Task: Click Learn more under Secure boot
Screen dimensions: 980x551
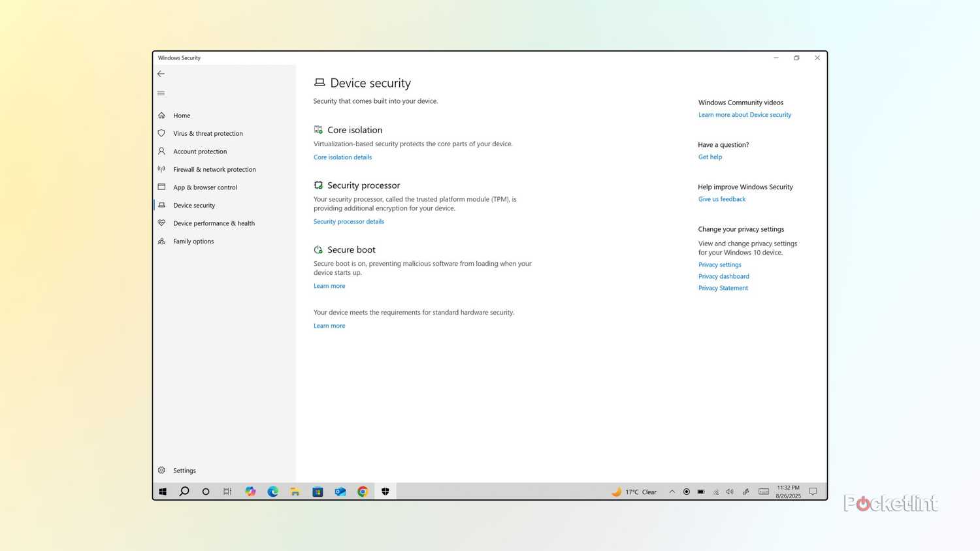Action: point(329,285)
